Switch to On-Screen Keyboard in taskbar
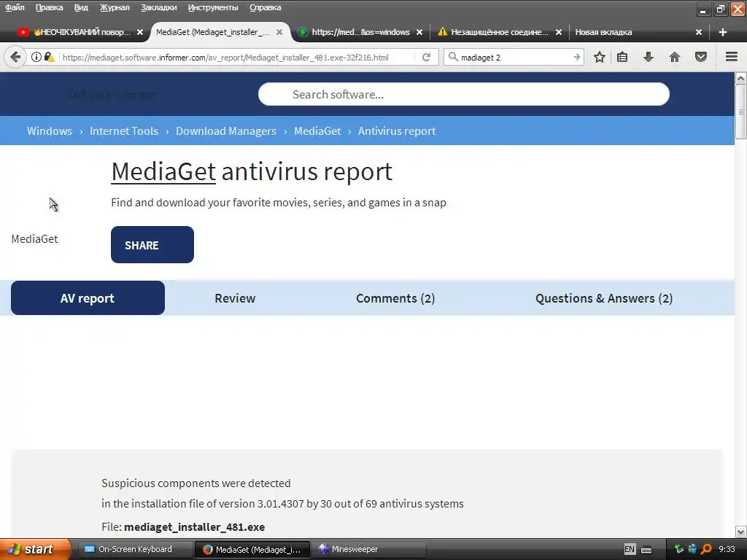This screenshot has height=560, width=747. [x=134, y=549]
